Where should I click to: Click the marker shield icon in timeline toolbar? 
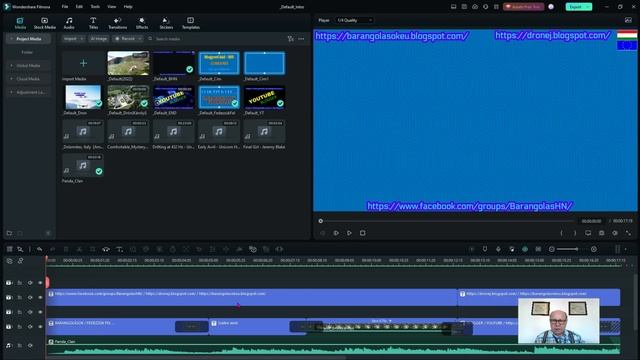tap(485, 249)
